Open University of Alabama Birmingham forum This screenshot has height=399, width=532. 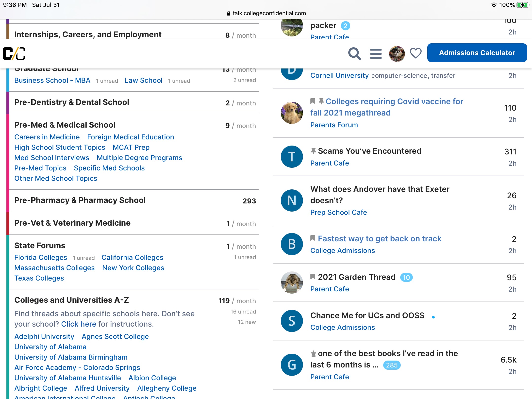[71, 357]
